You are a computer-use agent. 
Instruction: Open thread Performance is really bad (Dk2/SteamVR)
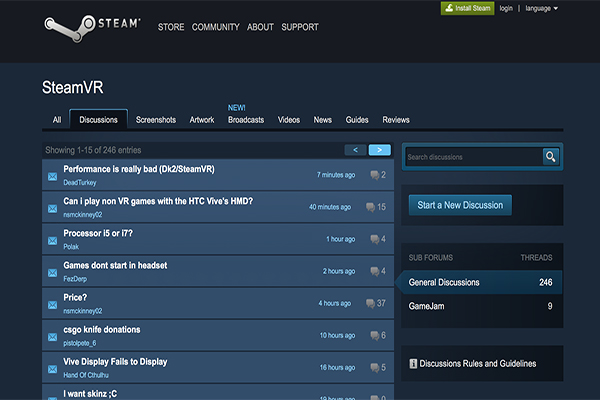pos(139,169)
